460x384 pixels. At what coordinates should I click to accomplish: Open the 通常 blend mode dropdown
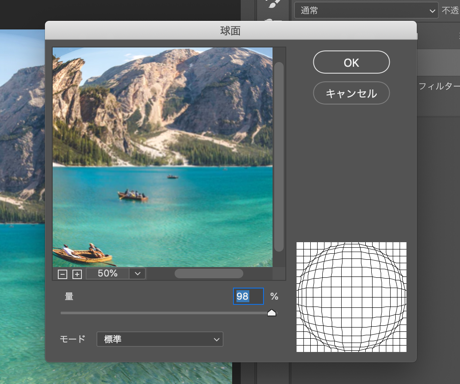366,11
